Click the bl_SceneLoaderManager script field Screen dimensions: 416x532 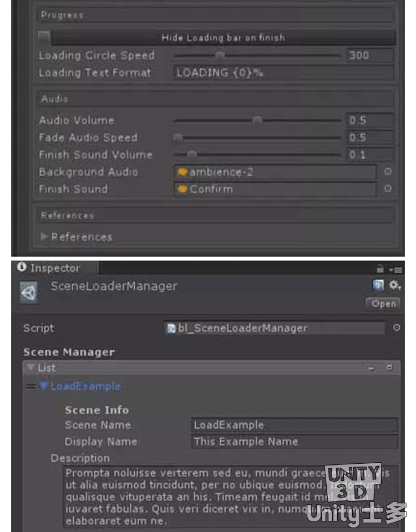(275, 328)
